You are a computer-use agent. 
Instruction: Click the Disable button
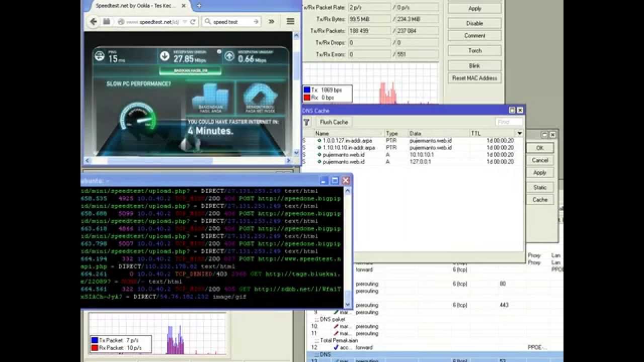pos(474,23)
